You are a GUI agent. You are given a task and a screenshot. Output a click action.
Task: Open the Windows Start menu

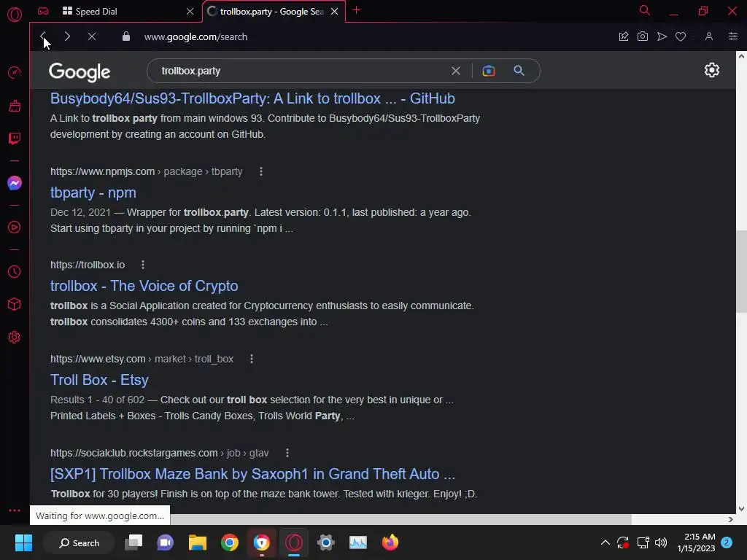23,542
